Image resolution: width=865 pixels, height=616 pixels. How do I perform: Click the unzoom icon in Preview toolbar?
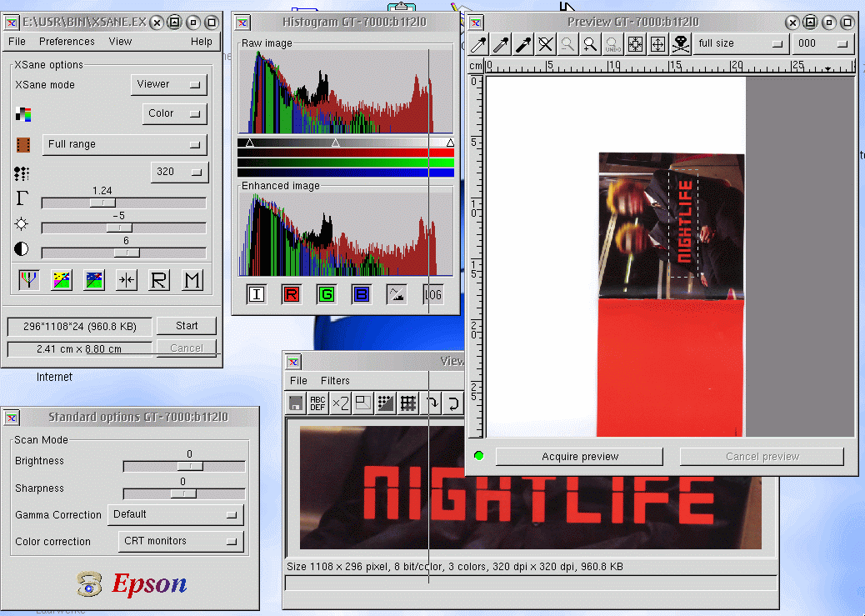[x=546, y=44]
